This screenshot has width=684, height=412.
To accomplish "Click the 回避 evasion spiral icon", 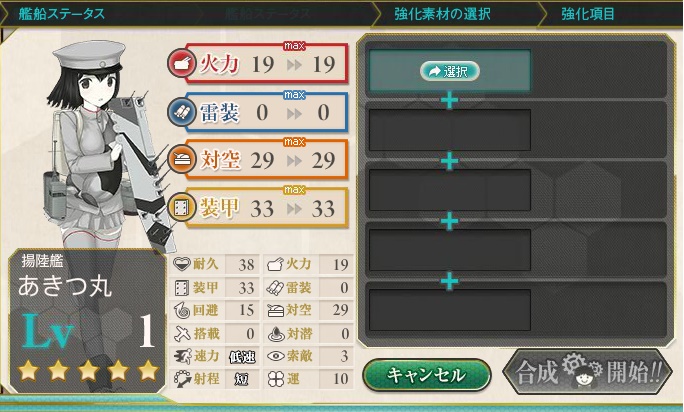I will click(x=182, y=310).
